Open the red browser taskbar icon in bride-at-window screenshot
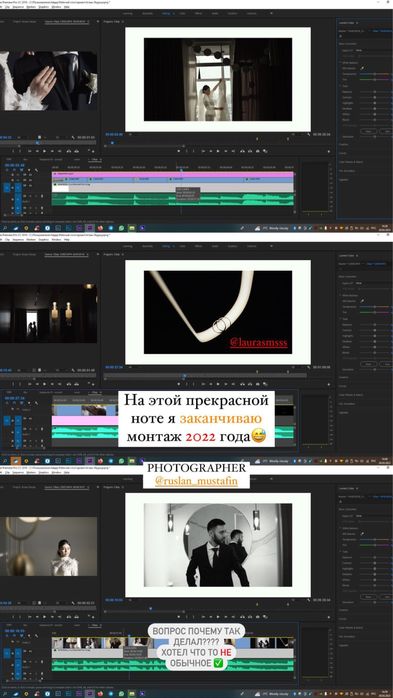Viewport: 393px width, 698px height. pyautogui.click(x=101, y=228)
